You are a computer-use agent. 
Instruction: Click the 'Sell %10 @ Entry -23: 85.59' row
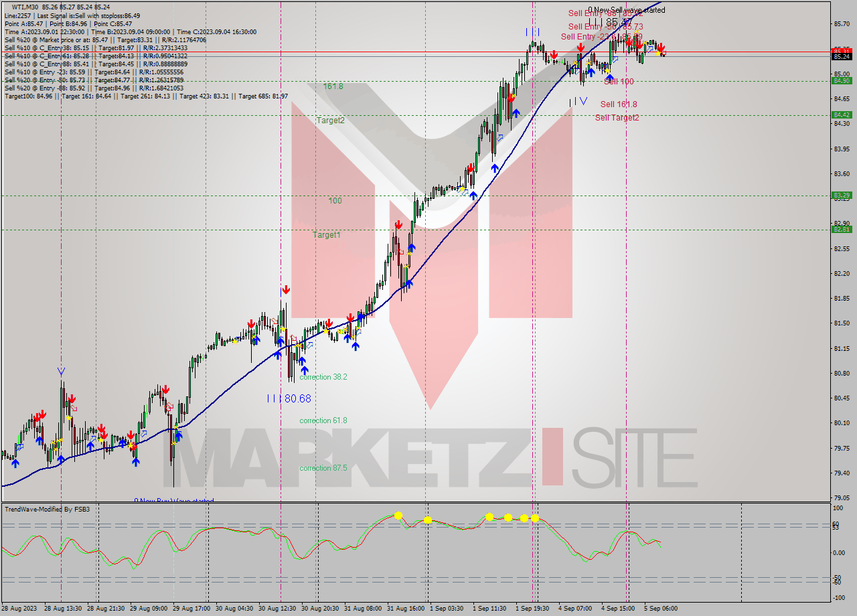tap(94, 72)
